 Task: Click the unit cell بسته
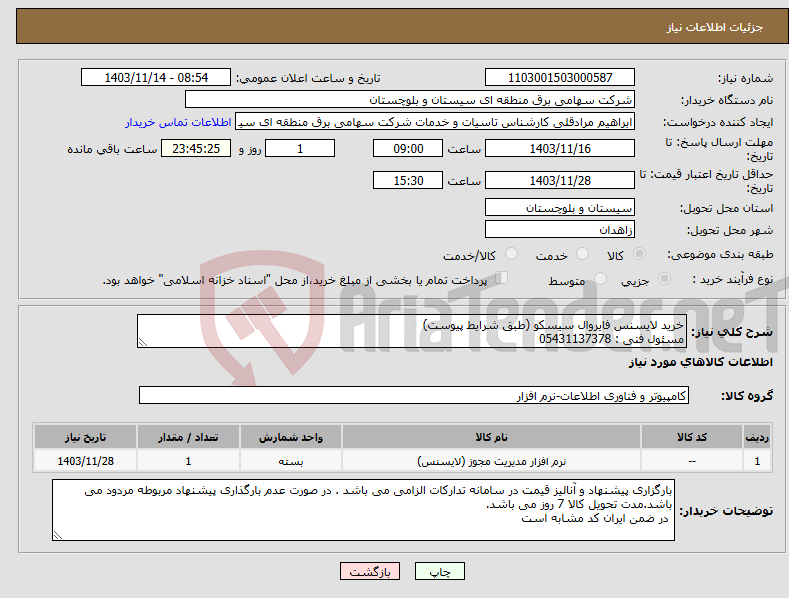point(291,461)
